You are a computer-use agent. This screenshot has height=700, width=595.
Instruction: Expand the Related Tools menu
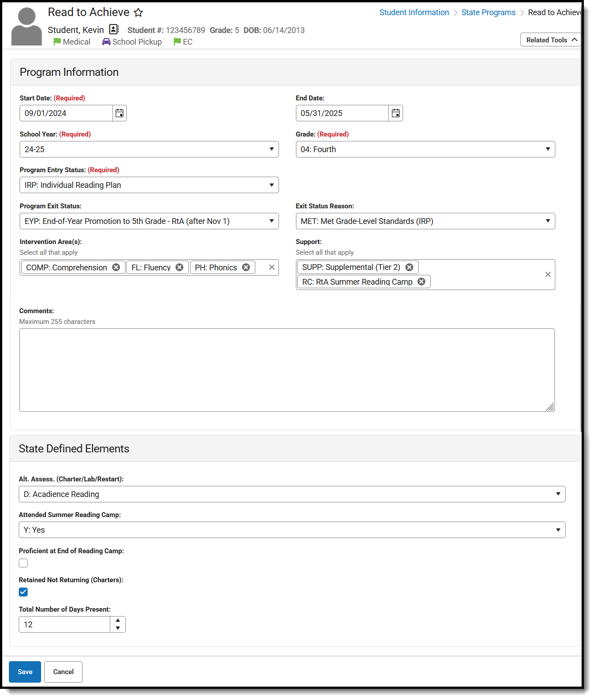point(551,40)
